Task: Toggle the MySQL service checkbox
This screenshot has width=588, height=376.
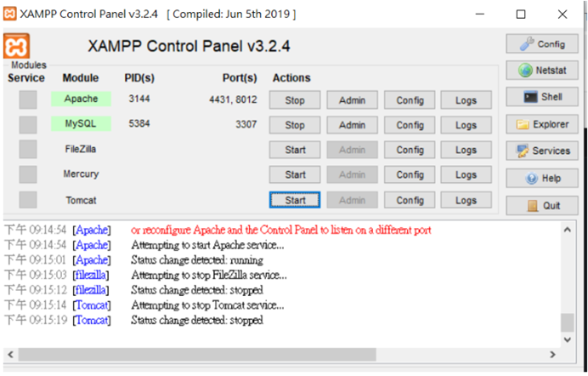Action: point(28,124)
